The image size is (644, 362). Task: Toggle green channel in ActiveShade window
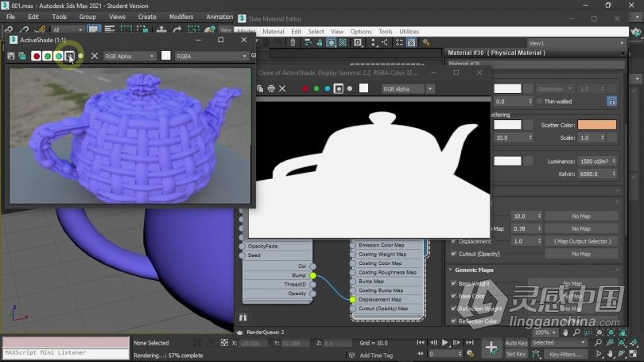(47, 56)
